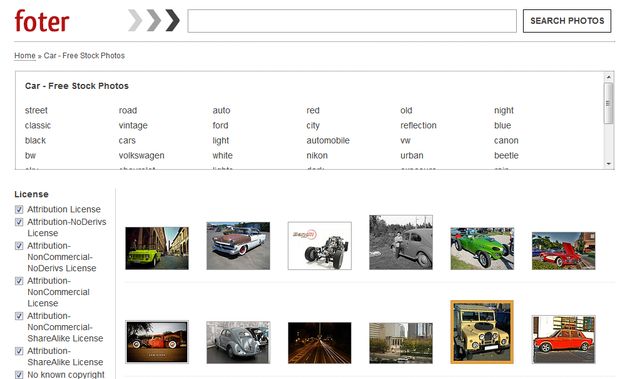Select the vw tag
The height and width of the screenshot is (379, 630).
pyautogui.click(x=405, y=140)
